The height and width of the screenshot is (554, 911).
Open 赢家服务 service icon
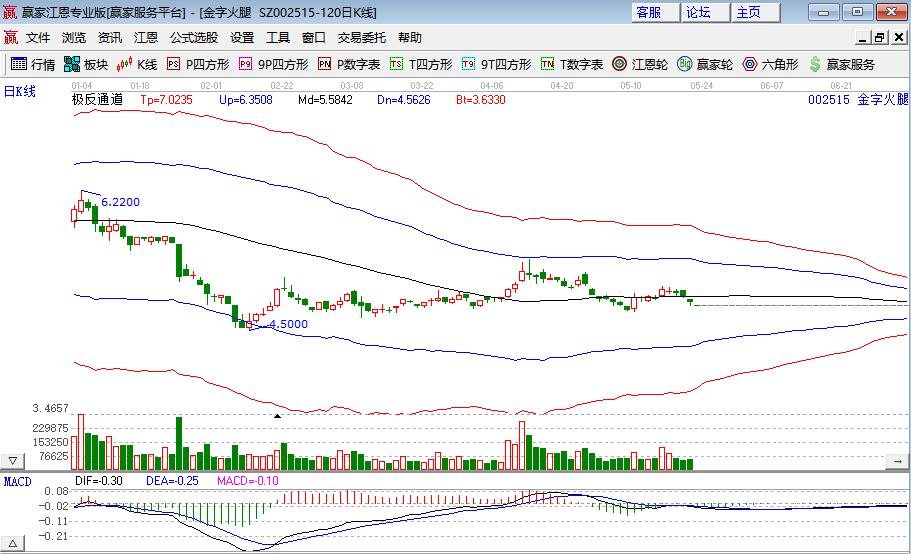click(x=841, y=64)
